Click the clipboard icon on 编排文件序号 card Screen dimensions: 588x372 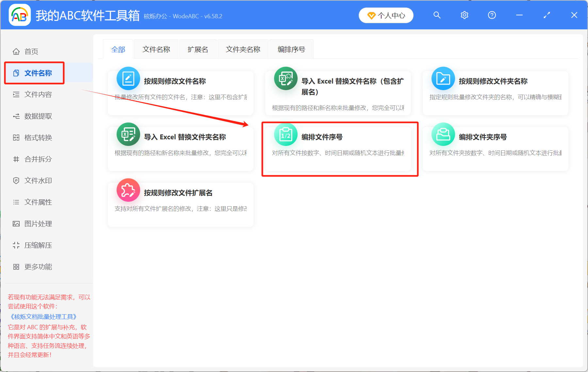pos(286,134)
